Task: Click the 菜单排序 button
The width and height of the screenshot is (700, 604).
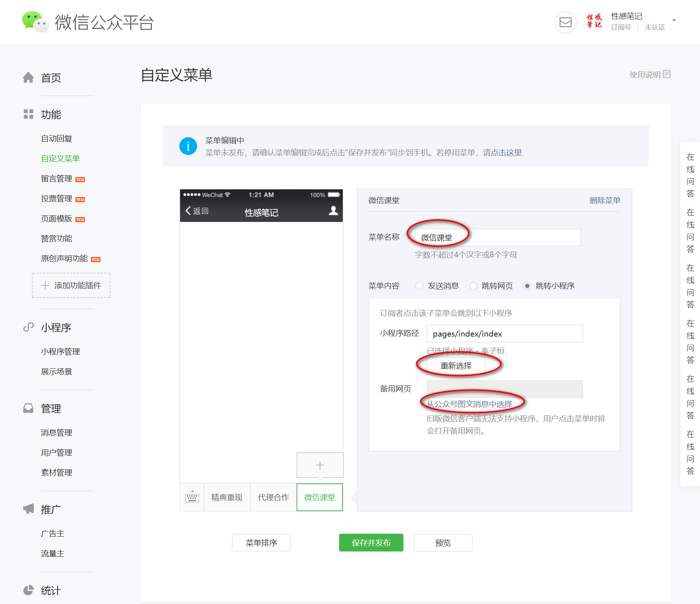Action: [x=261, y=543]
